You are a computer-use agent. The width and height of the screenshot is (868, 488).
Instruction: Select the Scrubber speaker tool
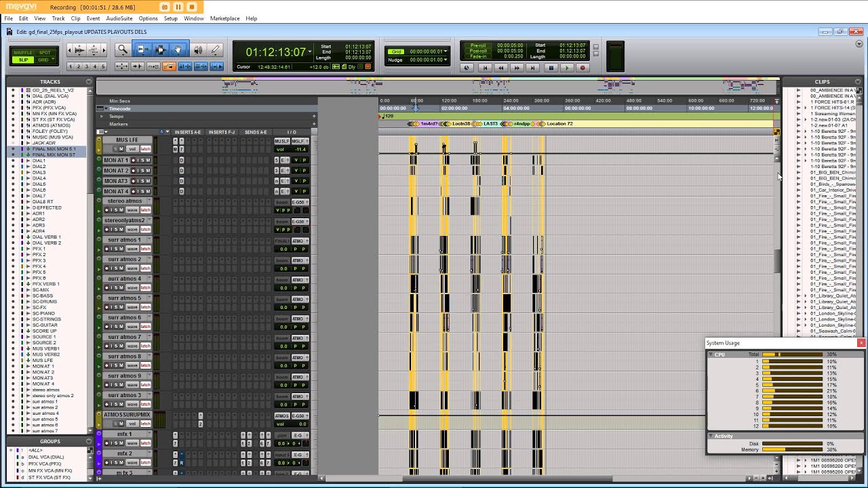click(x=197, y=49)
